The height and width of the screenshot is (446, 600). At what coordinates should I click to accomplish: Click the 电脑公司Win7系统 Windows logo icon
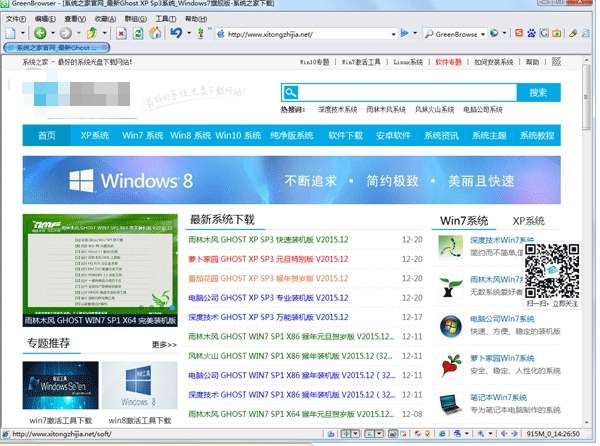coord(450,326)
